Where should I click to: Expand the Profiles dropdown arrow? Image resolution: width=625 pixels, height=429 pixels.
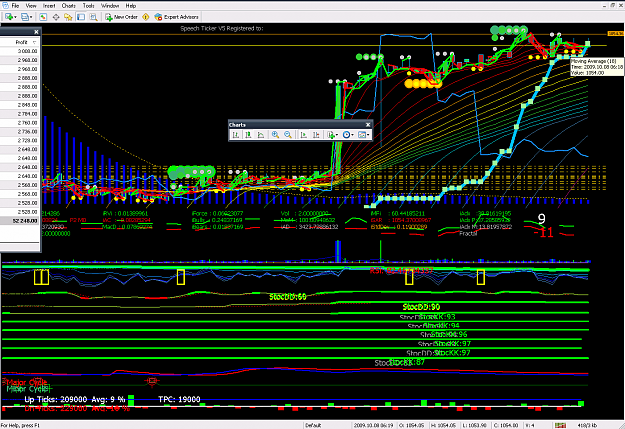click(31, 17)
